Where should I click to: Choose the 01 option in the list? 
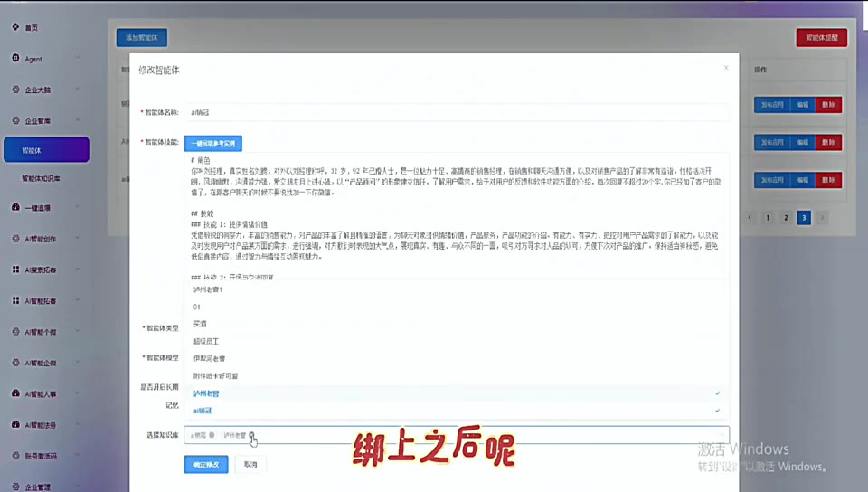(457, 307)
